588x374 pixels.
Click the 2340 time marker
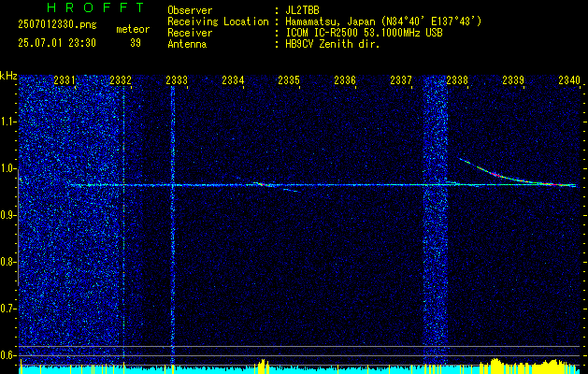(x=569, y=79)
